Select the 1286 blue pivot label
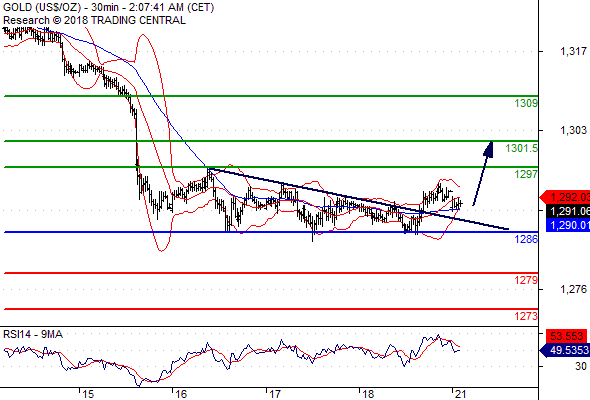Viewport: 590px width, 400px height. pyautogui.click(x=526, y=239)
